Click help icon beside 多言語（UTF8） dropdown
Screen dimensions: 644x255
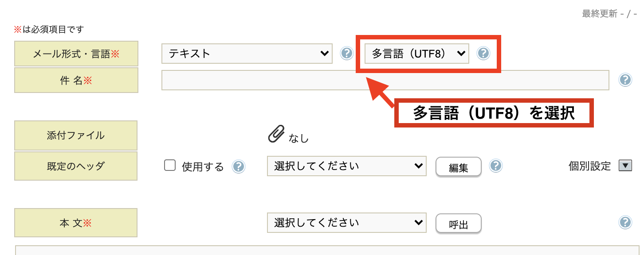click(x=483, y=54)
